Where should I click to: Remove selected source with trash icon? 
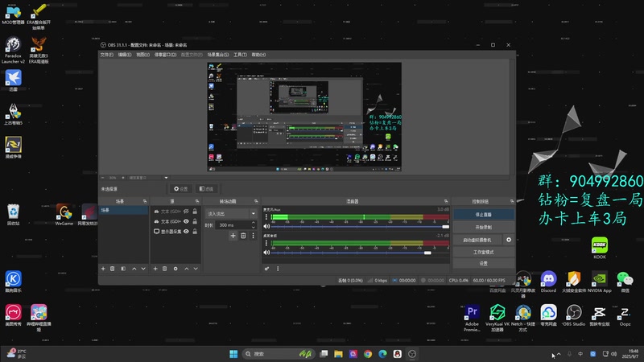coord(165,269)
